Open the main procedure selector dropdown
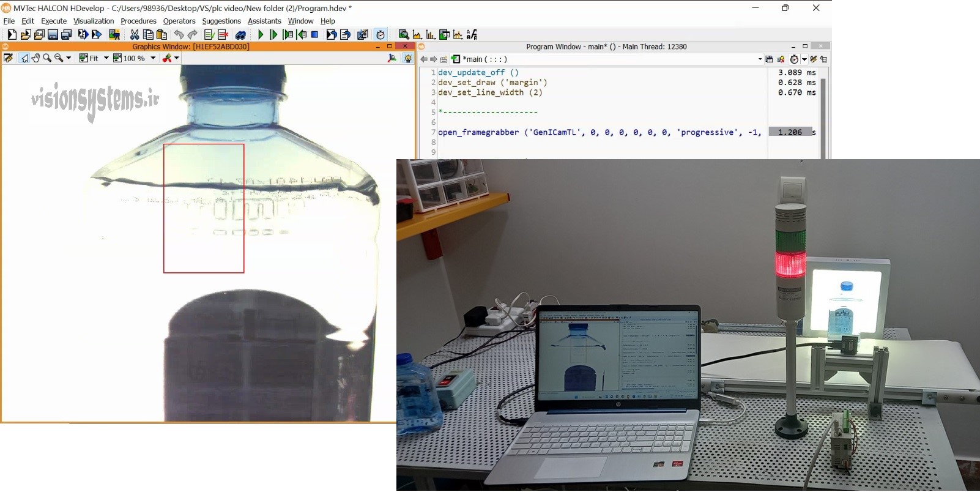 (x=760, y=59)
